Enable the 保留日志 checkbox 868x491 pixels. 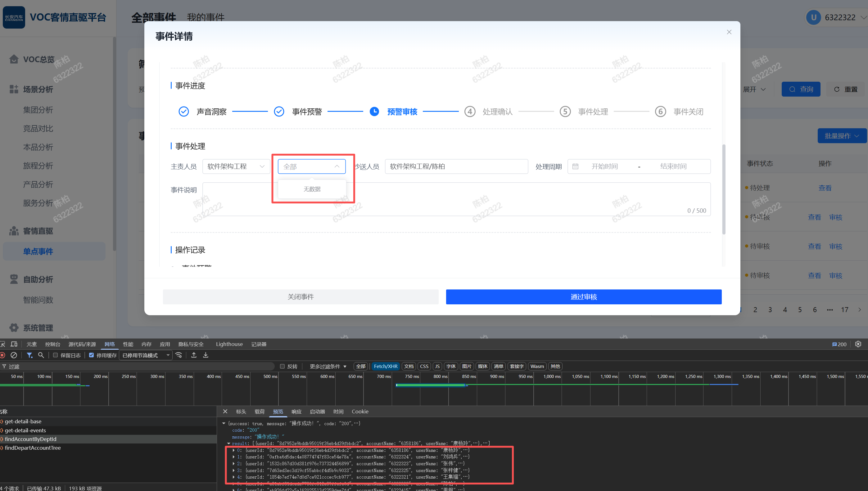[x=56, y=355]
